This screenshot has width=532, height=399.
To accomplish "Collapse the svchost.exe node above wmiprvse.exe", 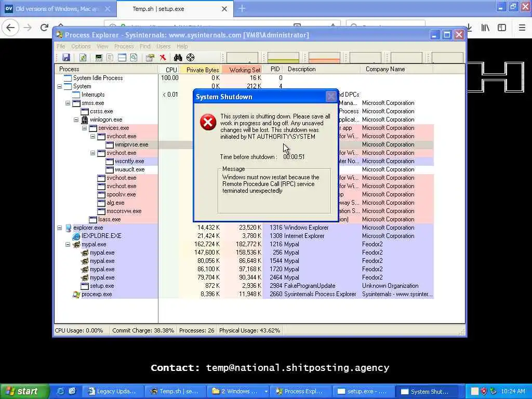I will pos(92,137).
